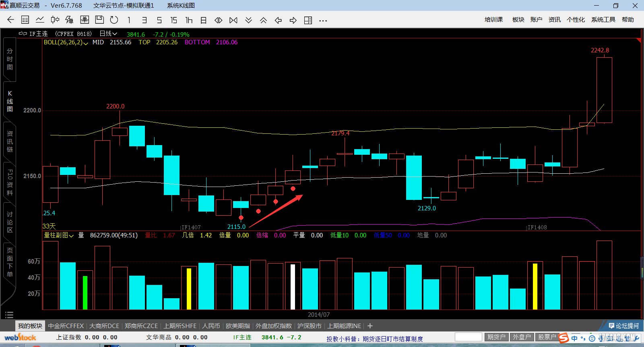
Task: Click the 期货户 account button
Action: pos(496,337)
